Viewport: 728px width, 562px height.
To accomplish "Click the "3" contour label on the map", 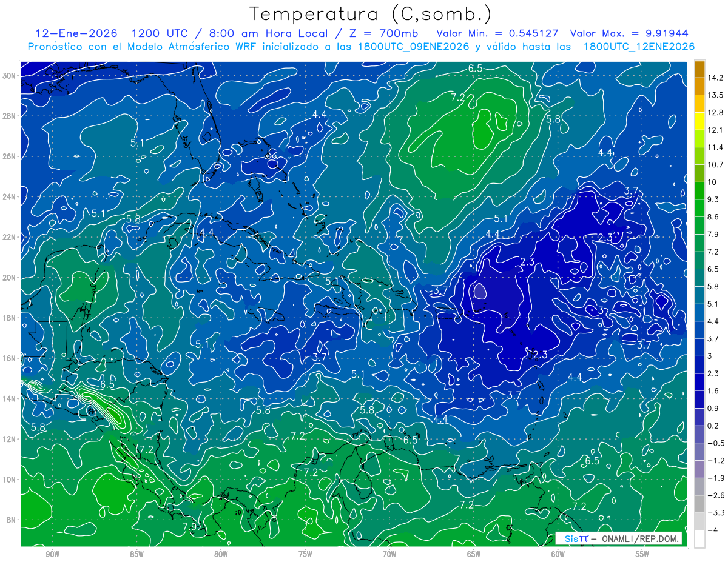I will tap(601, 310).
